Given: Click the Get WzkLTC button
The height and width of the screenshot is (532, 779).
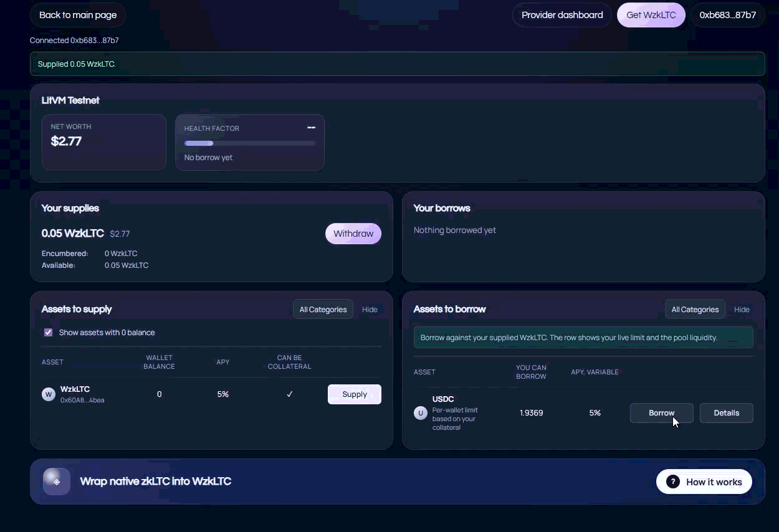Looking at the screenshot, I should [651, 15].
